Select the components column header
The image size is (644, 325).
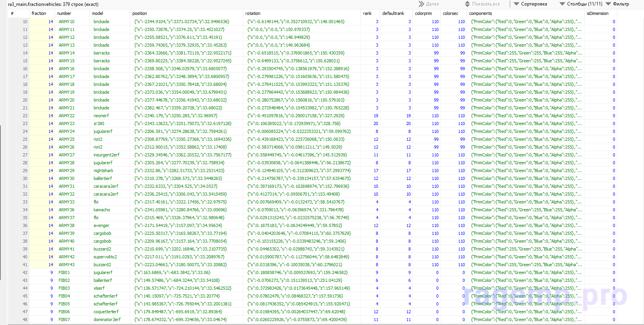pos(480,13)
